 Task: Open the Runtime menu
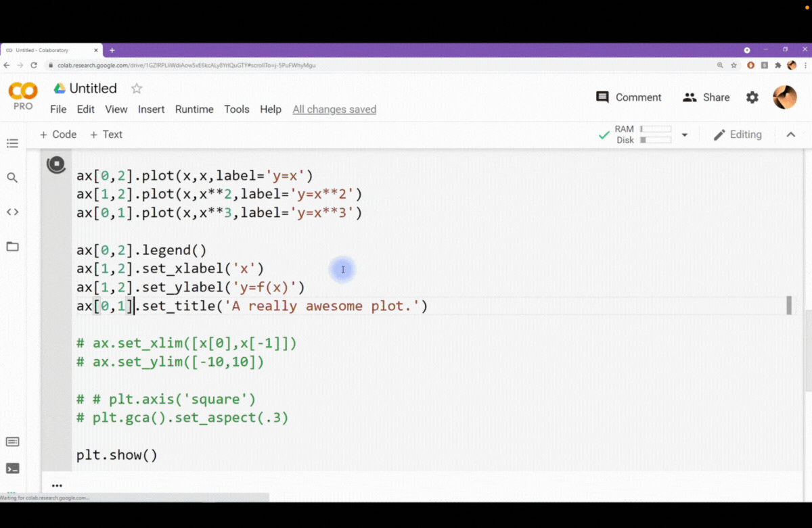tap(194, 110)
